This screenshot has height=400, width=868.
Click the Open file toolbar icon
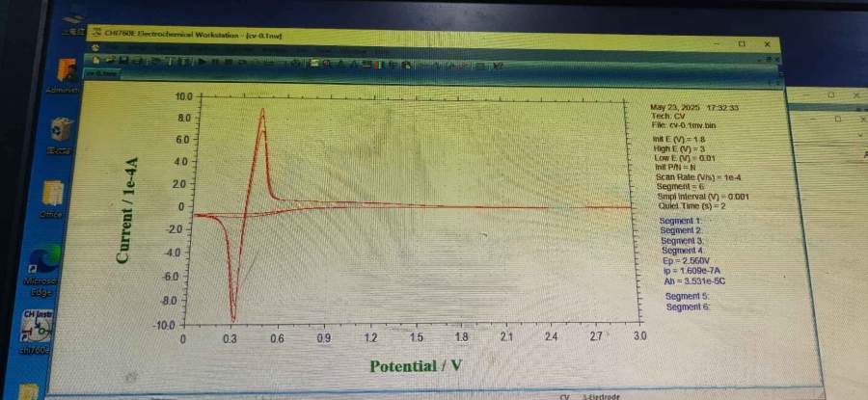110,60
